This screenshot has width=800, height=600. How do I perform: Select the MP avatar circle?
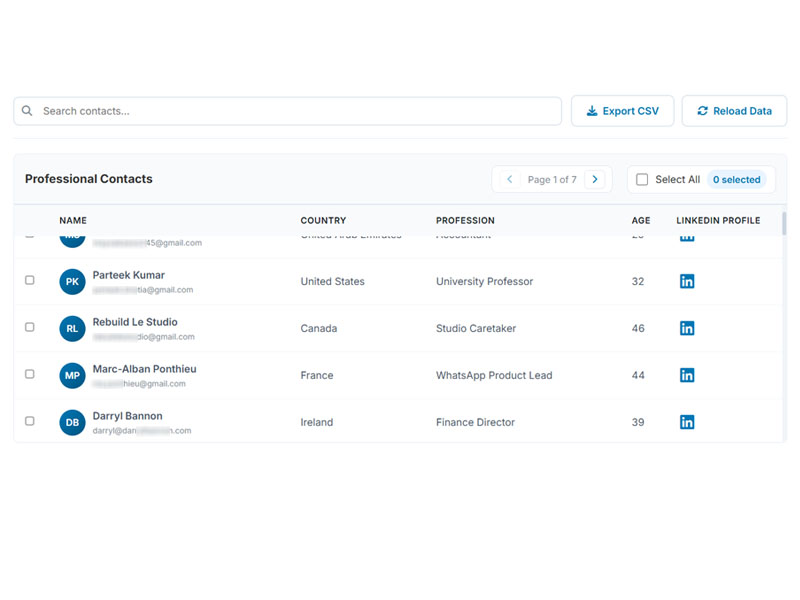coord(71,375)
